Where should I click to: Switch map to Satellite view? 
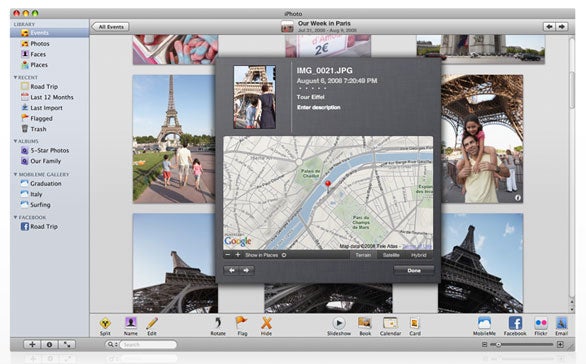tap(391, 255)
